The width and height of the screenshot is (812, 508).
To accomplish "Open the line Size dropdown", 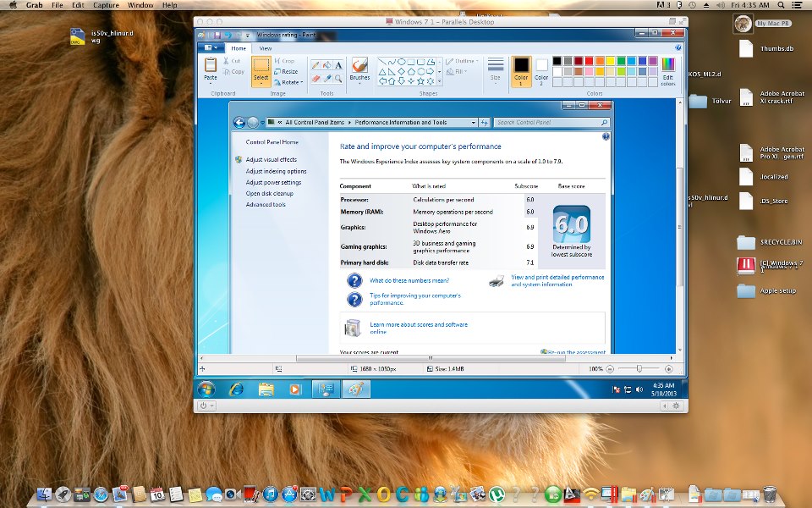I will tap(496, 71).
